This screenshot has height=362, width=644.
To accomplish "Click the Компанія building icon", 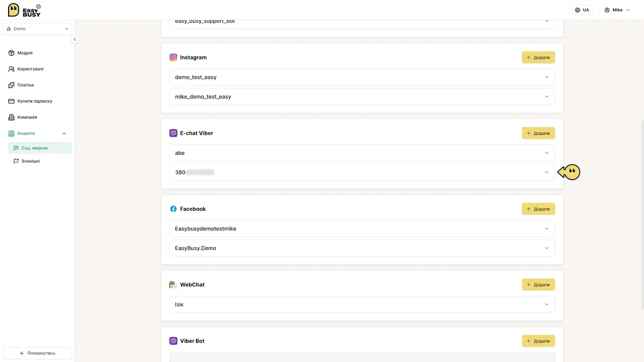I will click(x=11, y=117).
